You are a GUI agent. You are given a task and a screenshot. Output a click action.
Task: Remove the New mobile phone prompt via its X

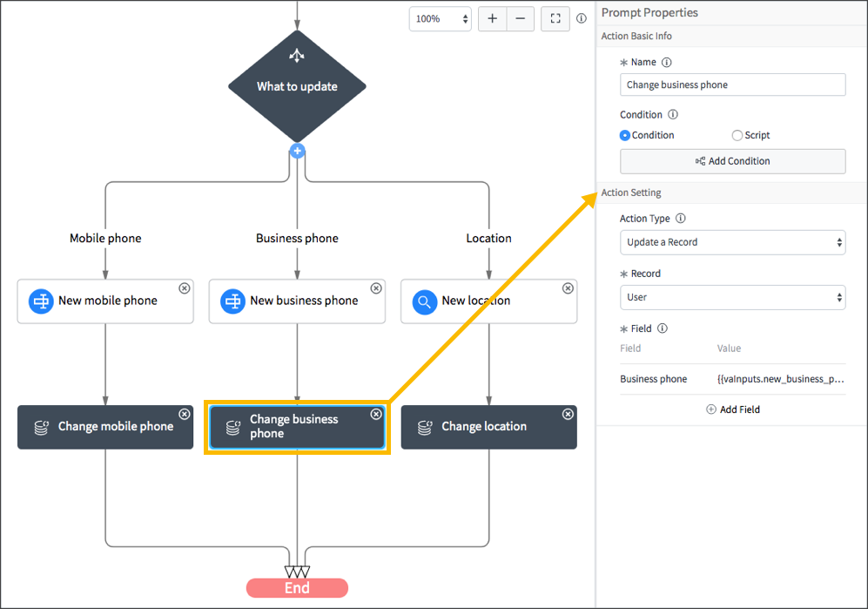[x=185, y=288]
